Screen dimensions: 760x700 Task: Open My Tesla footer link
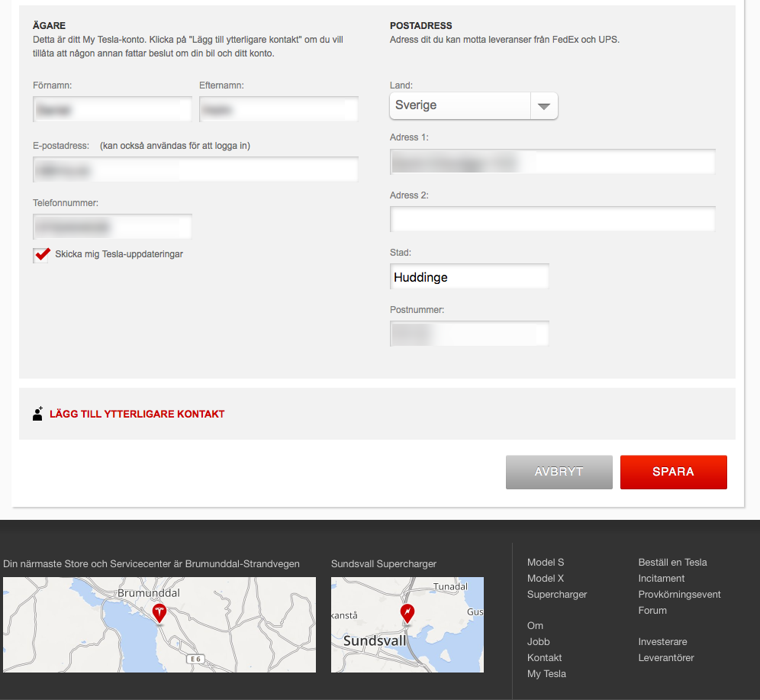pyautogui.click(x=547, y=674)
